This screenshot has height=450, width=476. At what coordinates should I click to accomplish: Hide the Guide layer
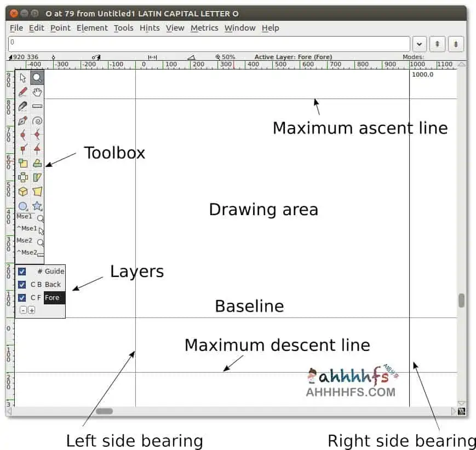coord(22,271)
